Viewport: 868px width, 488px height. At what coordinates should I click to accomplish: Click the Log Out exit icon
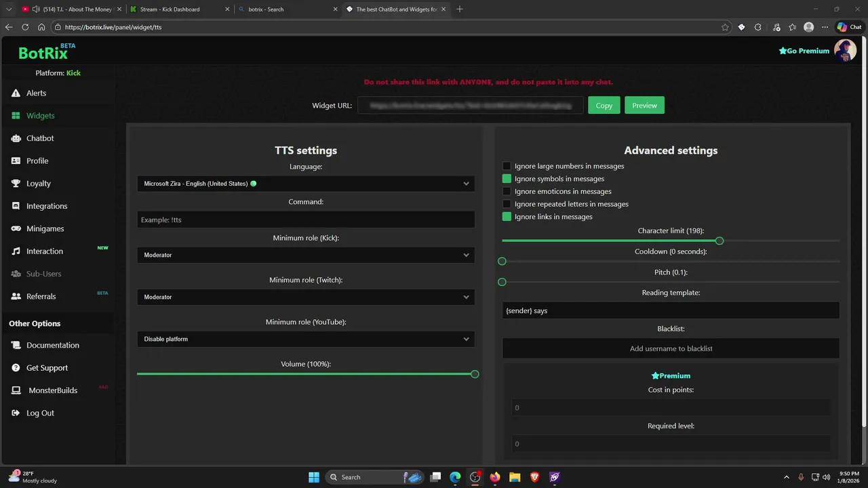tap(16, 413)
